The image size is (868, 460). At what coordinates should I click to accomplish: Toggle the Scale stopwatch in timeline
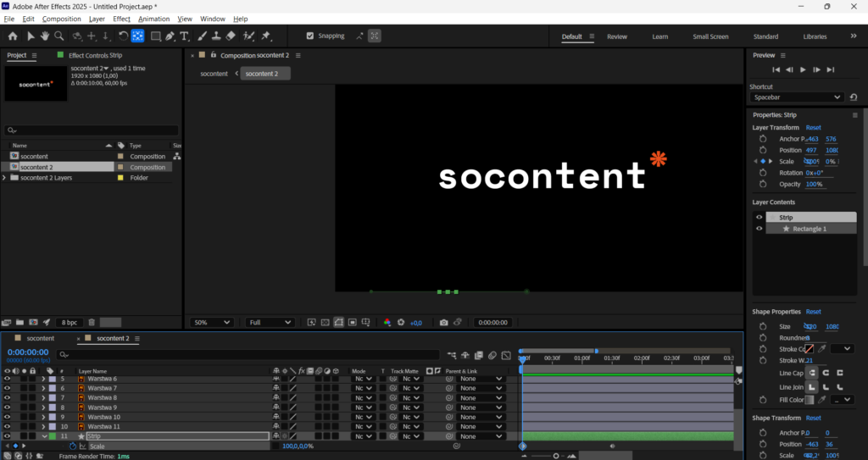[x=73, y=446]
